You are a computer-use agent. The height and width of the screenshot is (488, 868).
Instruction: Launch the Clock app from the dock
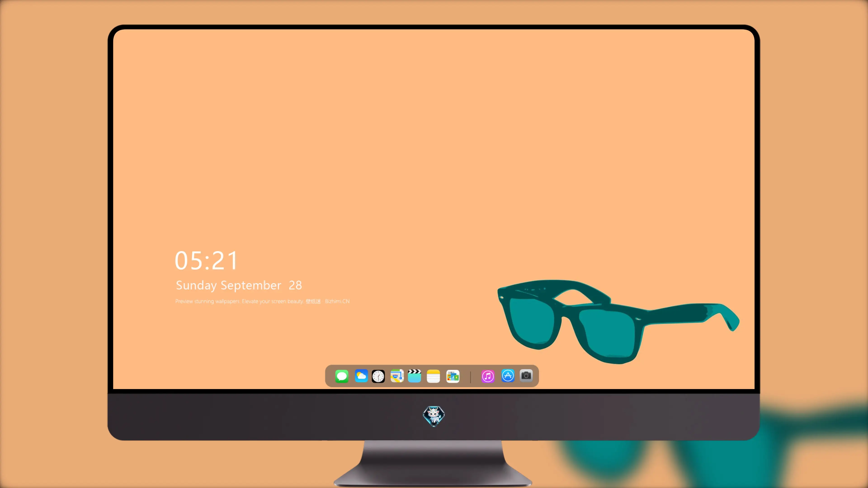point(378,376)
